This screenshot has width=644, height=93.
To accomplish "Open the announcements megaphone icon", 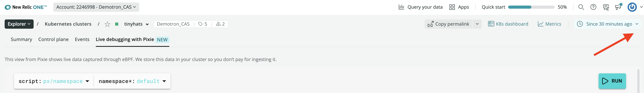I will pyautogui.click(x=618, y=7).
